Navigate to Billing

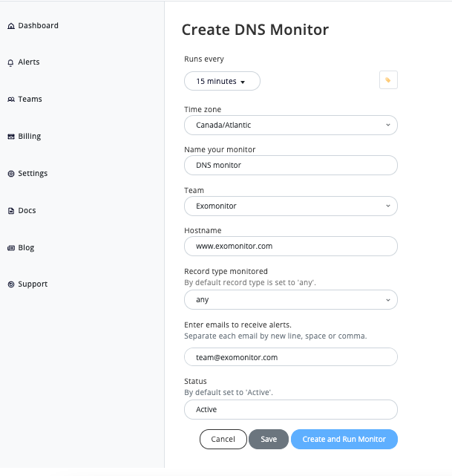coord(30,137)
